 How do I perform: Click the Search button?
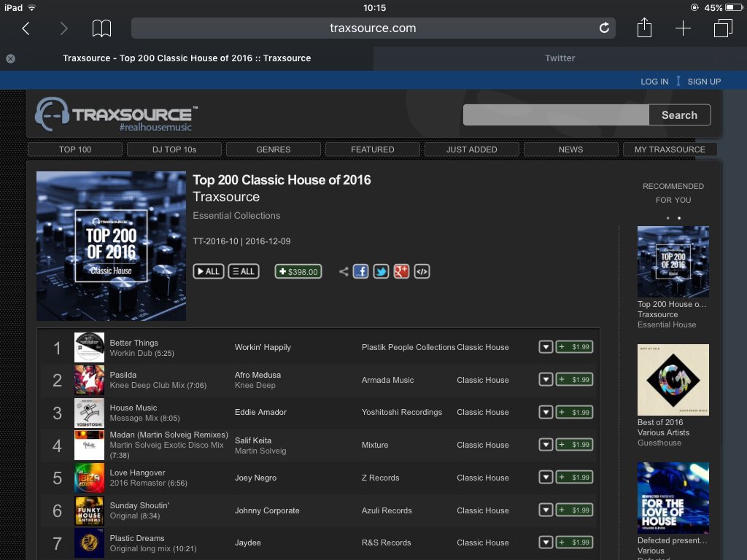click(679, 114)
